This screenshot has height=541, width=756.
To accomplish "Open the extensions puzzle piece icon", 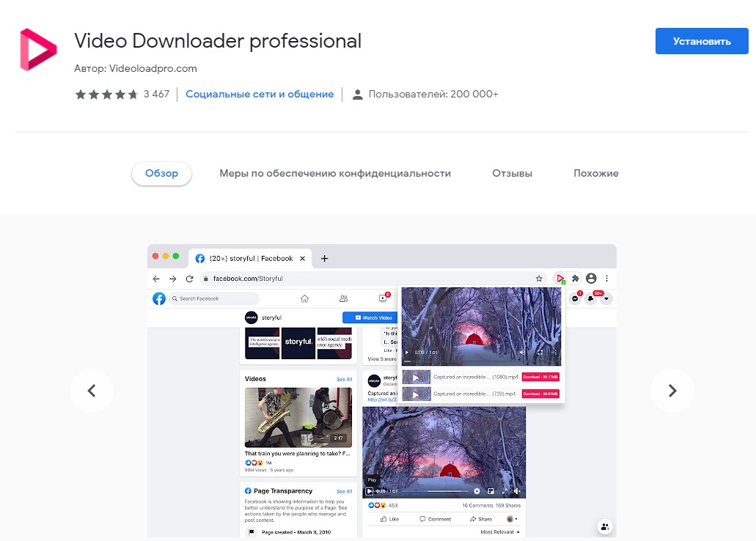I will coord(576,279).
